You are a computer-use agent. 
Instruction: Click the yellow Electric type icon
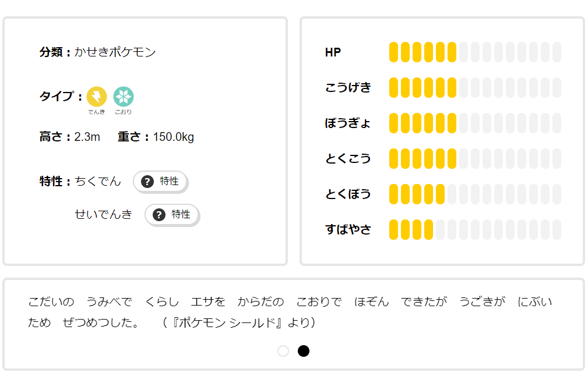point(97,96)
